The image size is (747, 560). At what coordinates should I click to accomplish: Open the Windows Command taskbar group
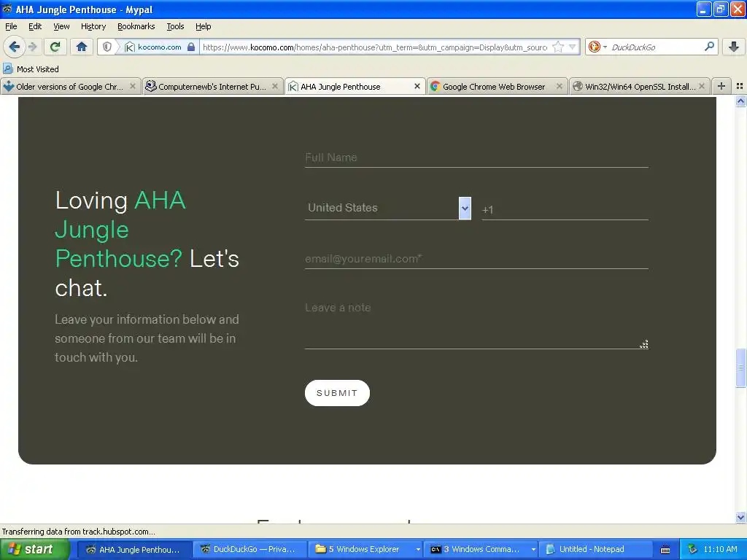click(x=481, y=550)
